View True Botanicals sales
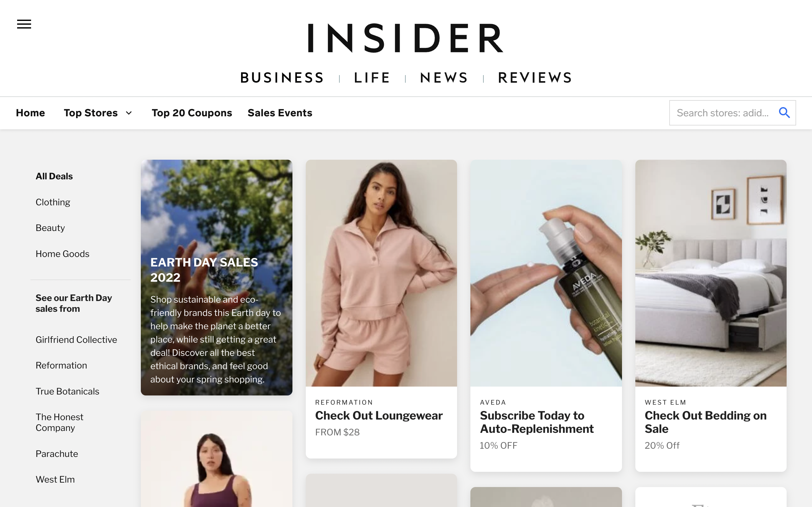 [x=68, y=391]
